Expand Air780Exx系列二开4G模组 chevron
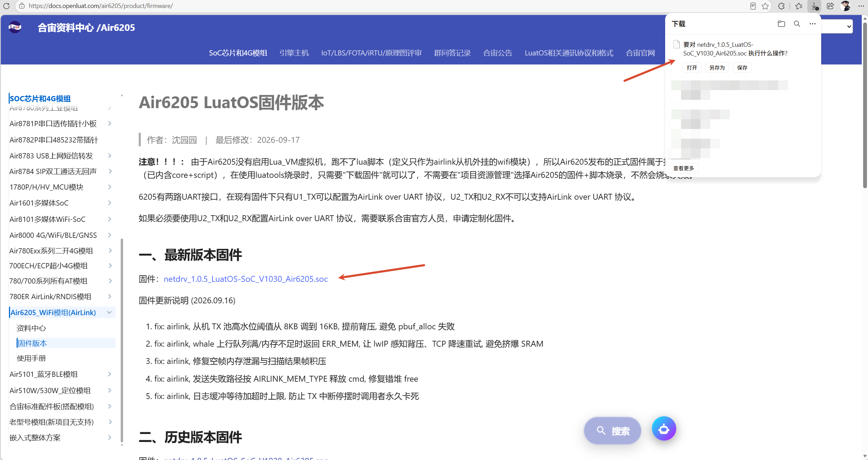The height and width of the screenshot is (460, 868). 110,251
